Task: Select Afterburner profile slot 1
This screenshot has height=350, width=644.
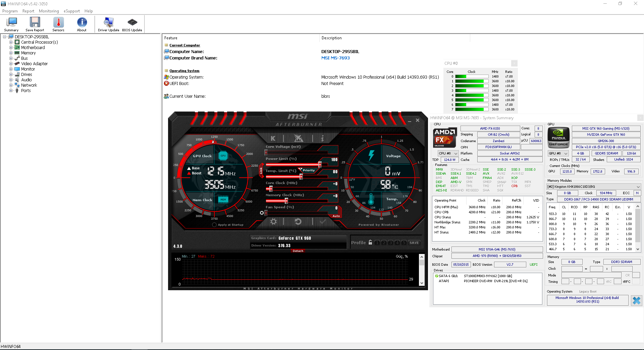Action: 377,243
